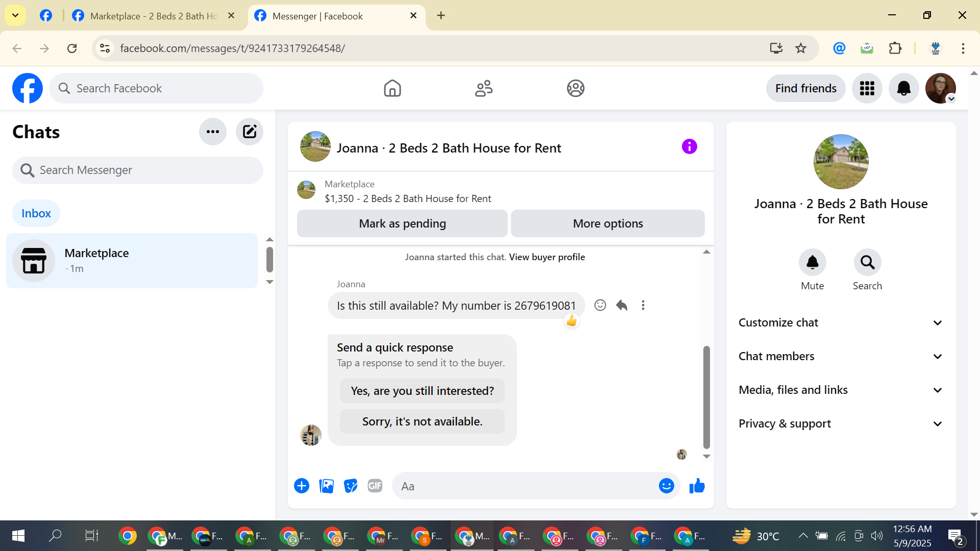Go to the Home feed icon
Screen dimensions: 980x551
(x=392, y=88)
